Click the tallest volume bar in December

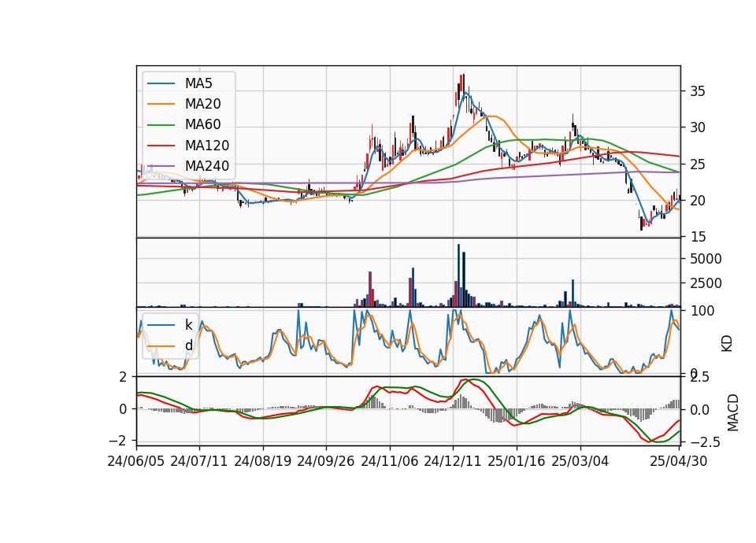point(458,275)
